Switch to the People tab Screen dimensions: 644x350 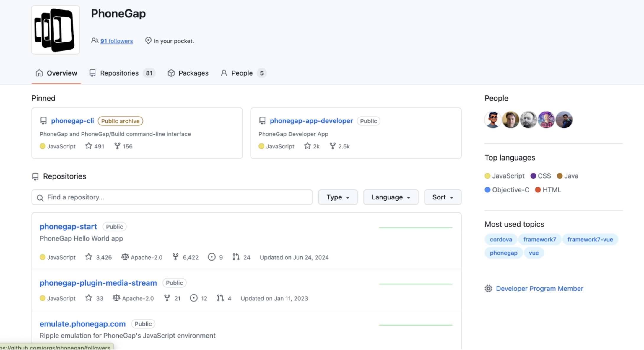click(242, 73)
